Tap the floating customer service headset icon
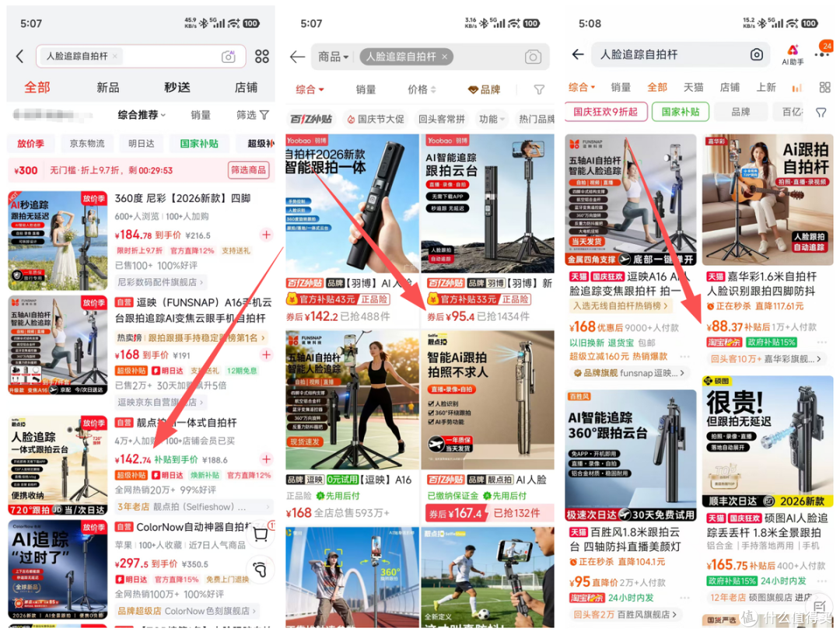Image resolution: width=840 pixels, height=635 pixels. [x=261, y=569]
